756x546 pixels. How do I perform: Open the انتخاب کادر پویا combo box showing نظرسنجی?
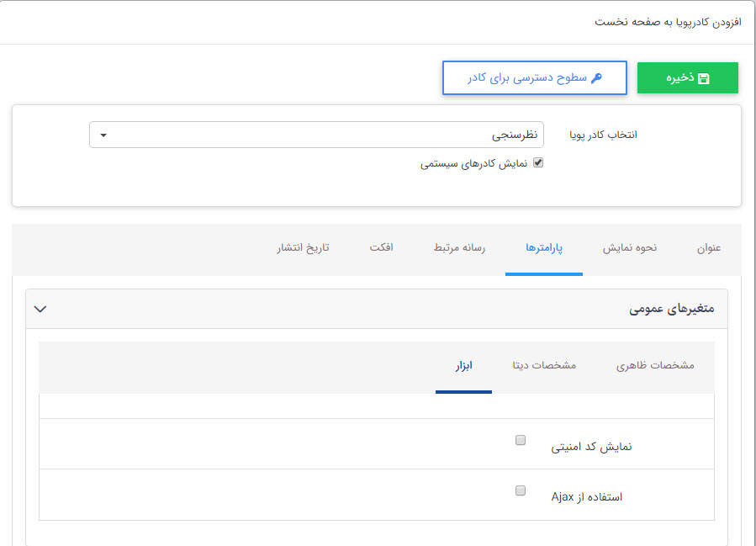pos(316,135)
